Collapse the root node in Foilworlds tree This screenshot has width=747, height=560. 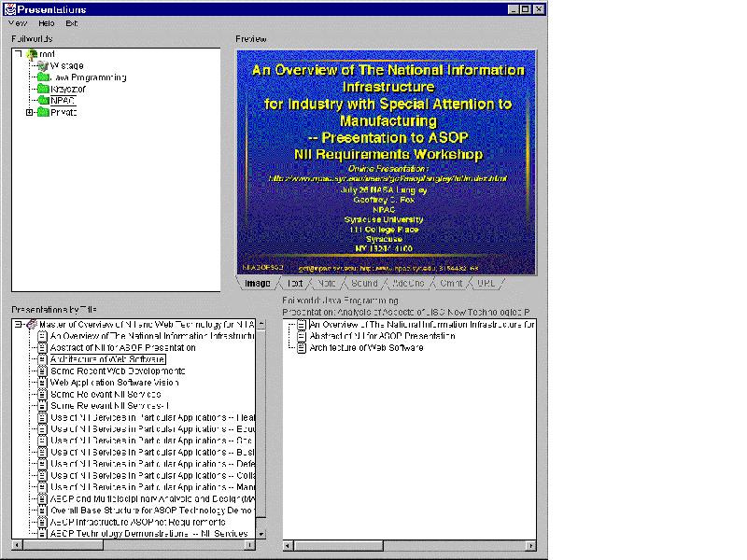click(x=19, y=54)
